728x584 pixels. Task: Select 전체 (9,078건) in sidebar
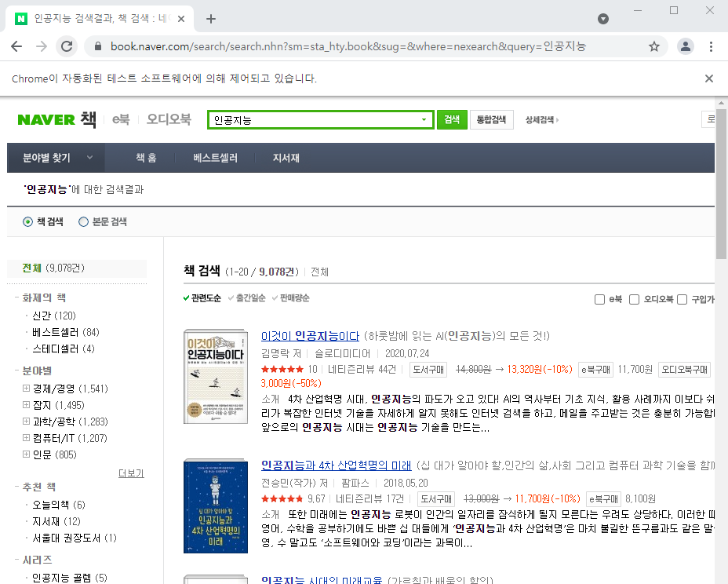pos(53,268)
